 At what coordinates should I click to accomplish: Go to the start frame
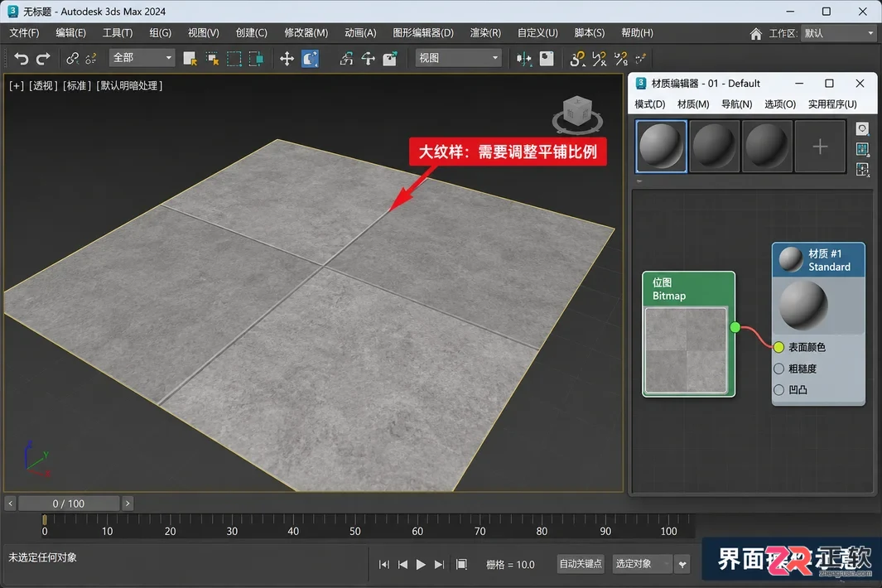point(383,564)
